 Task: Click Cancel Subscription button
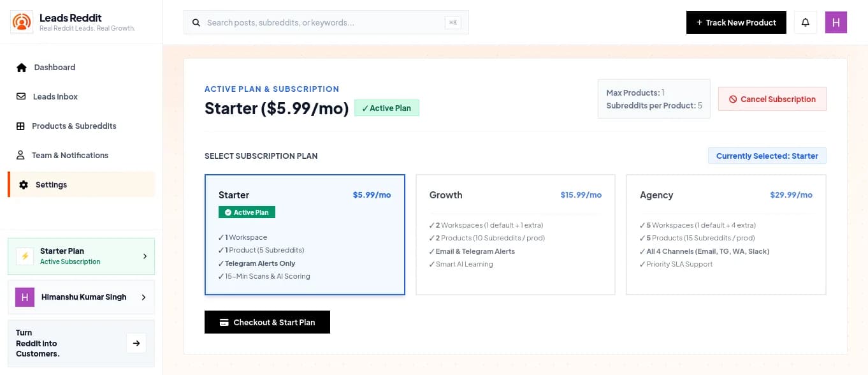coord(772,99)
